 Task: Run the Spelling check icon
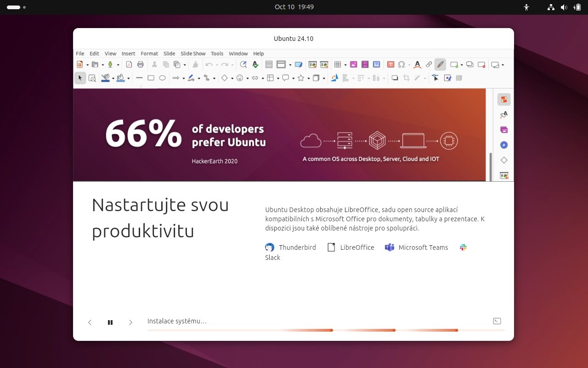point(255,64)
